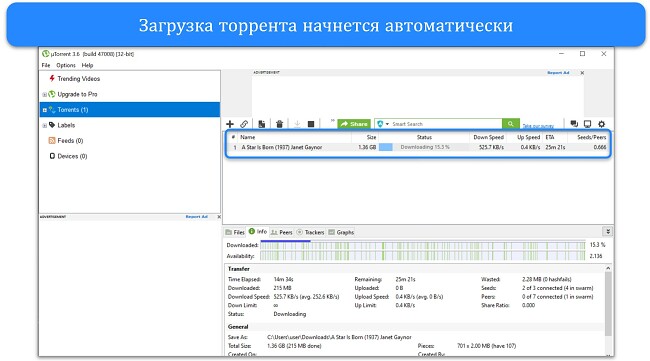The width and height of the screenshot is (650, 361).
Task: Click Report Ad in sidebar advertisement
Action: click(196, 216)
